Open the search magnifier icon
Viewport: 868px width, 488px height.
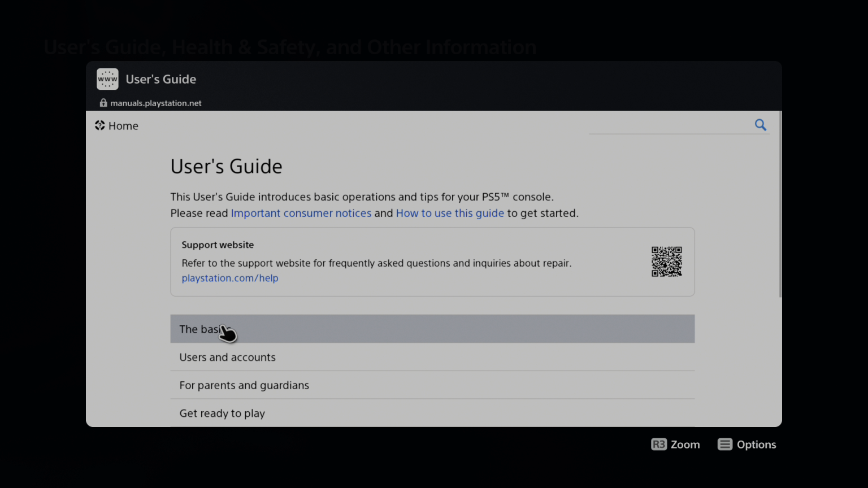[760, 125]
